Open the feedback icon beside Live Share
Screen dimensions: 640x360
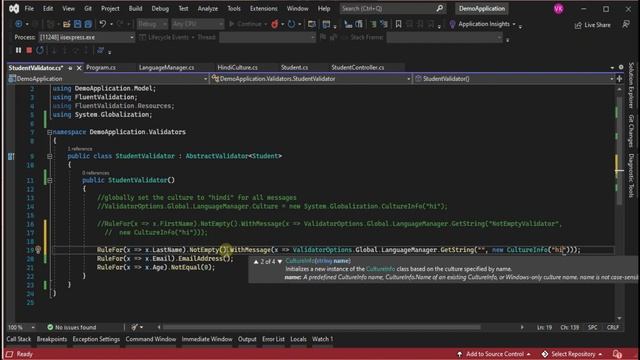(626, 24)
